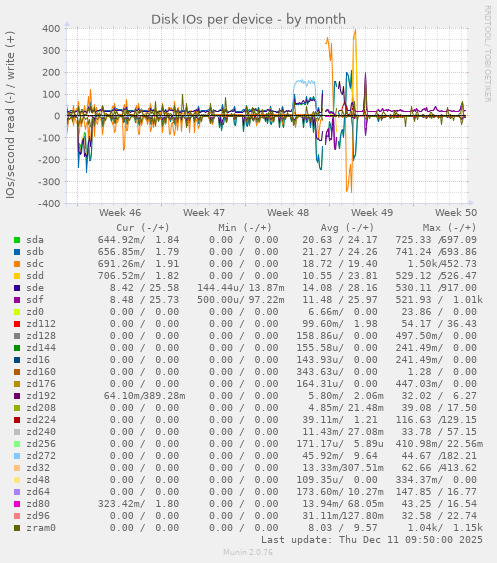Screen dimensions: 497x563
Task: Select the sda device label
Action: pyautogui.click(x=35, y=240)
